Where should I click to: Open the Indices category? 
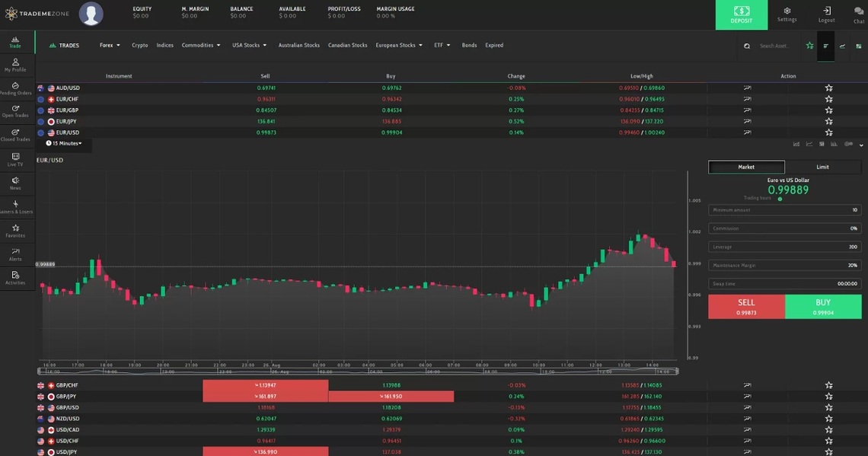click(x=165, y=46)
